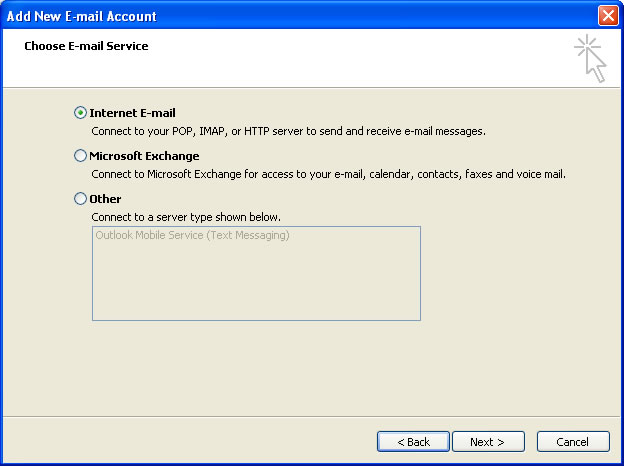The image size is (624, 466).
Task: Go back with the '< Back' button
Action: point(413,441)
